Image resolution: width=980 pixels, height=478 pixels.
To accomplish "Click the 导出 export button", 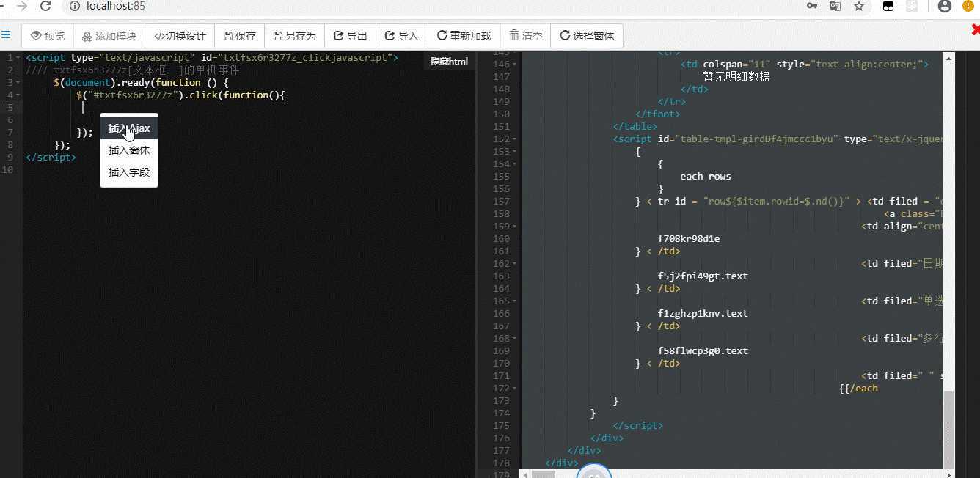I will [350, 36].
